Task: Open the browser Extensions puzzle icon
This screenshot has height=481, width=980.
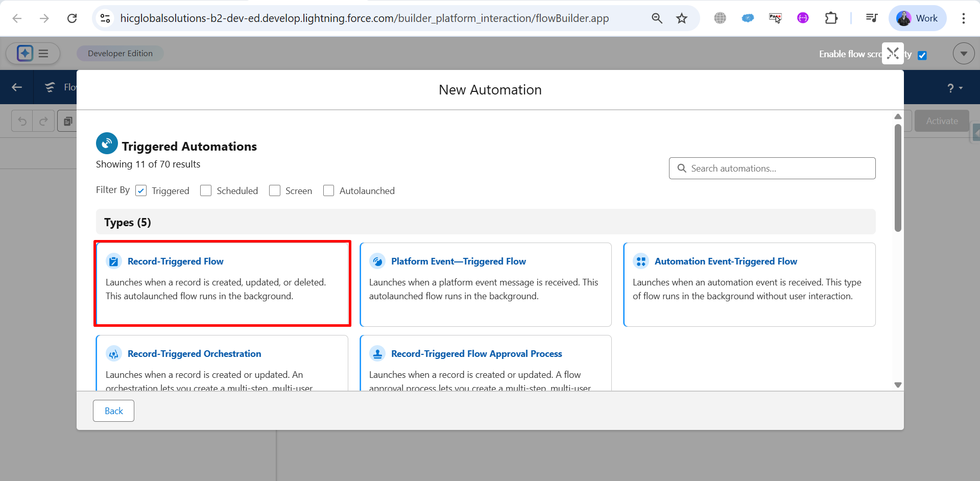Action: [x=831, y=18]
